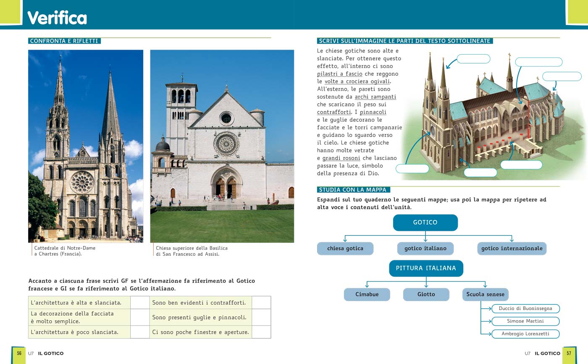
Task: Click the cutaway Gothic church illustration
Action: (x=493, y=115)
